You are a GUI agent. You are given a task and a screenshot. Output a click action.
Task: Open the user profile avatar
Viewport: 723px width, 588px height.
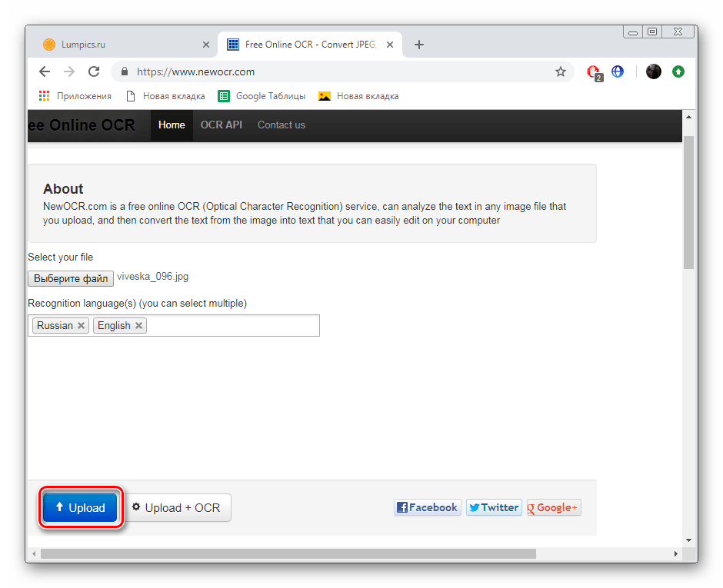[x=653, y=71]
